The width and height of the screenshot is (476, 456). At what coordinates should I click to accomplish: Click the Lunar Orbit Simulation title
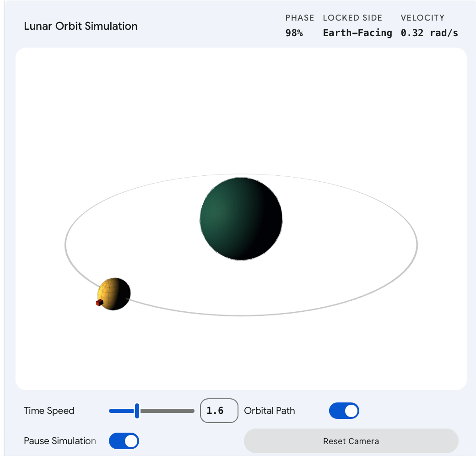click(81, 26)
